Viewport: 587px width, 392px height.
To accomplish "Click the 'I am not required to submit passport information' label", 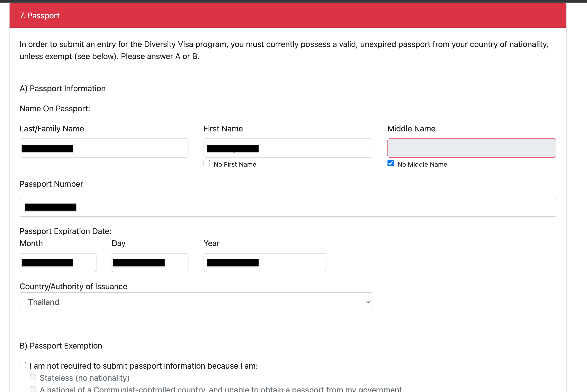I will [143, 366].
